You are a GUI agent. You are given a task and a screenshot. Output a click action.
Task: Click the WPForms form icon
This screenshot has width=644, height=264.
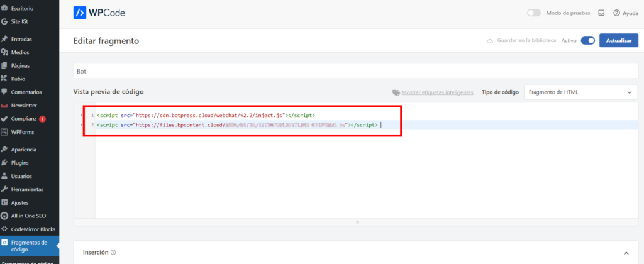pos(4,132)
